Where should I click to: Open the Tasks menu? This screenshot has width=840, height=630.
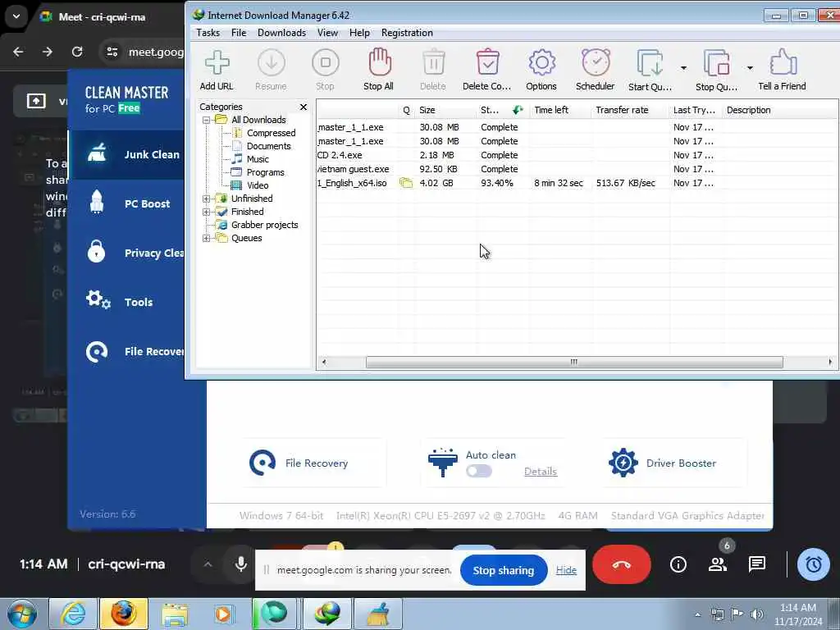[208, 33]
